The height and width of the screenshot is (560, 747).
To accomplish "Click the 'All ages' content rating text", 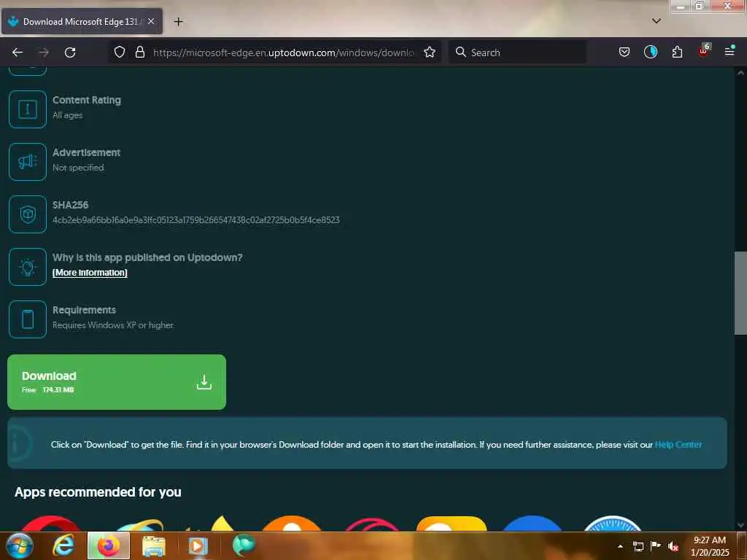I will [67, 115].
